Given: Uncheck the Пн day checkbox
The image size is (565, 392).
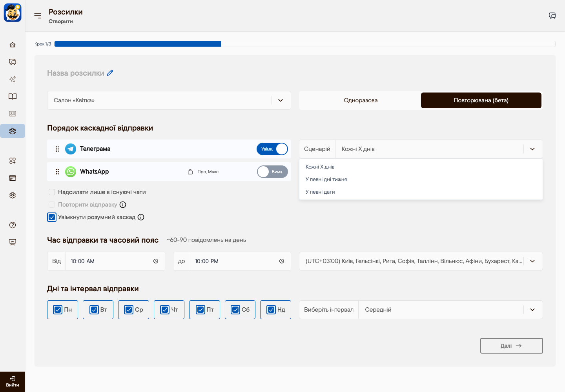Looking at the screenshot, I should click(58, 310).
